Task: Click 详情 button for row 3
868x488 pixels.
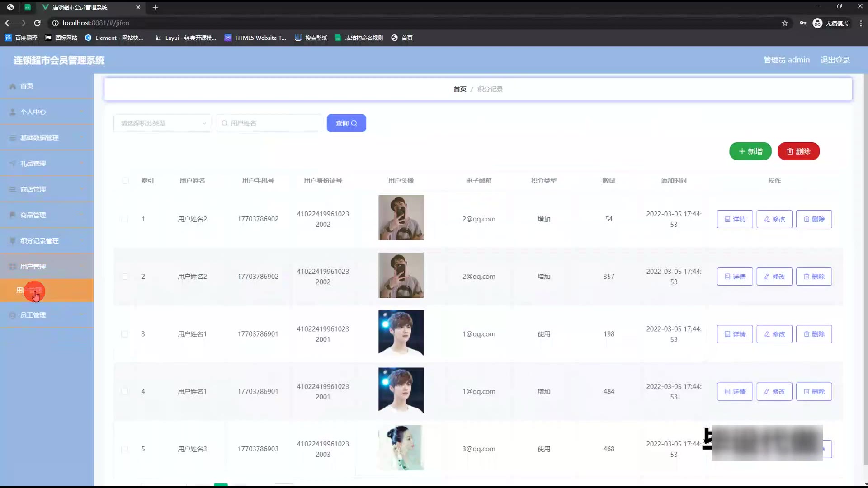Action: 735,334
